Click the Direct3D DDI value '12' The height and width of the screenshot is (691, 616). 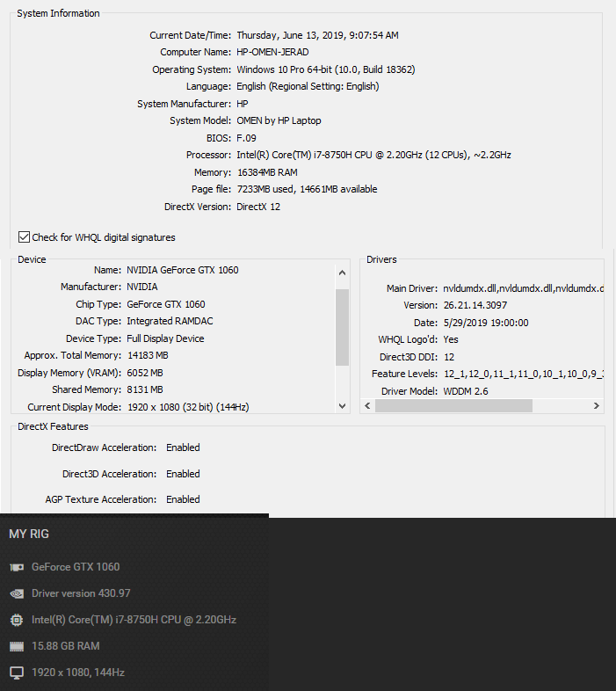coord(448,358)
